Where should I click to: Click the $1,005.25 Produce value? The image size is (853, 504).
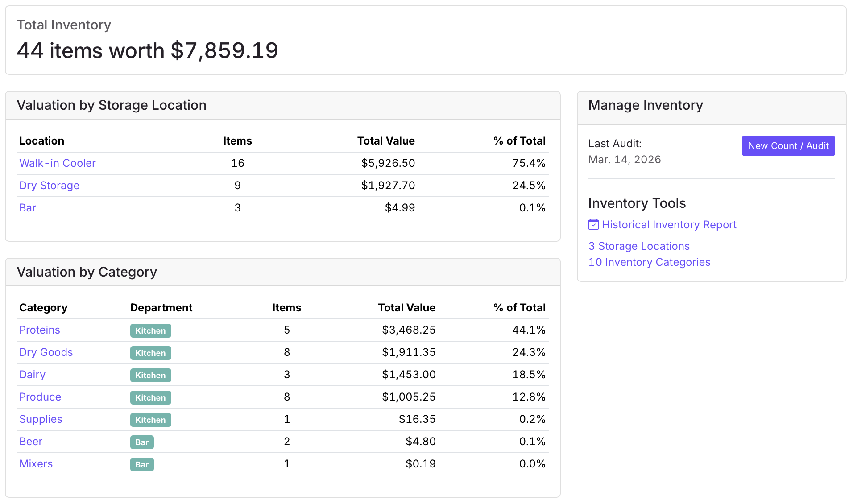[x=409, y=397]
